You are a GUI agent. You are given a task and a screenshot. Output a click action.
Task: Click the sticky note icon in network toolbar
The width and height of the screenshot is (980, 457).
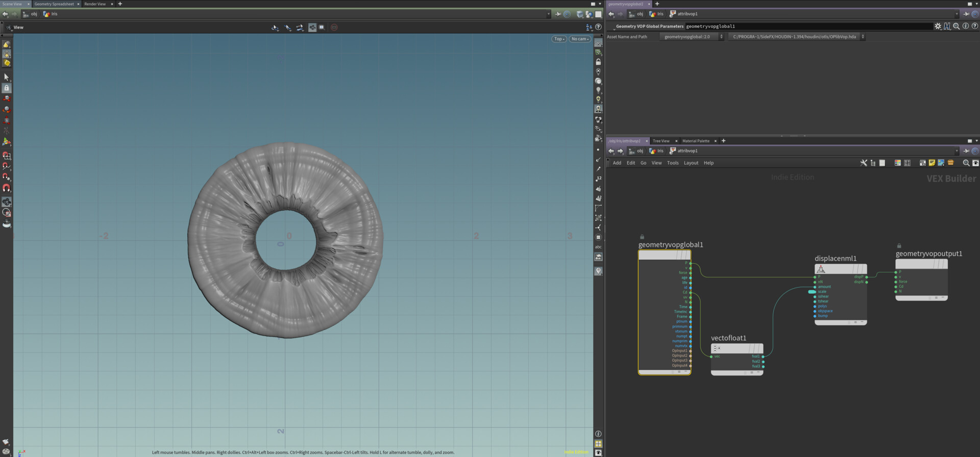coord(932,163)
